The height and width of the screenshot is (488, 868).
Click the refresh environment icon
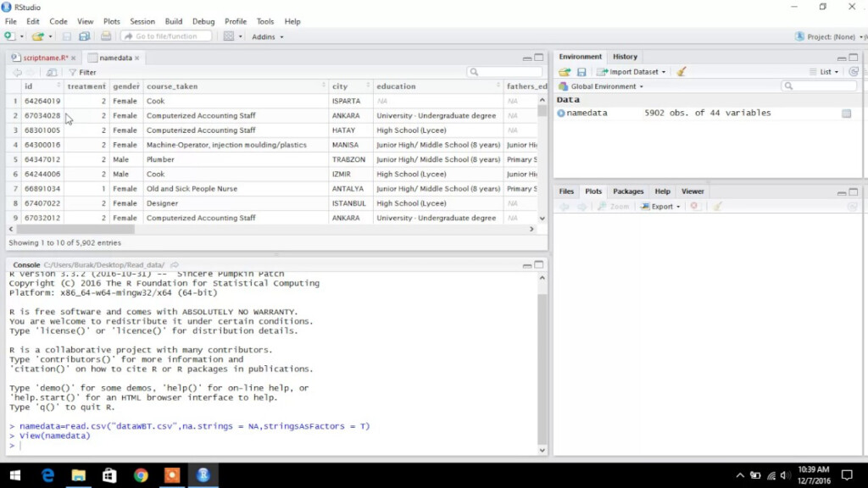point(854,72)
